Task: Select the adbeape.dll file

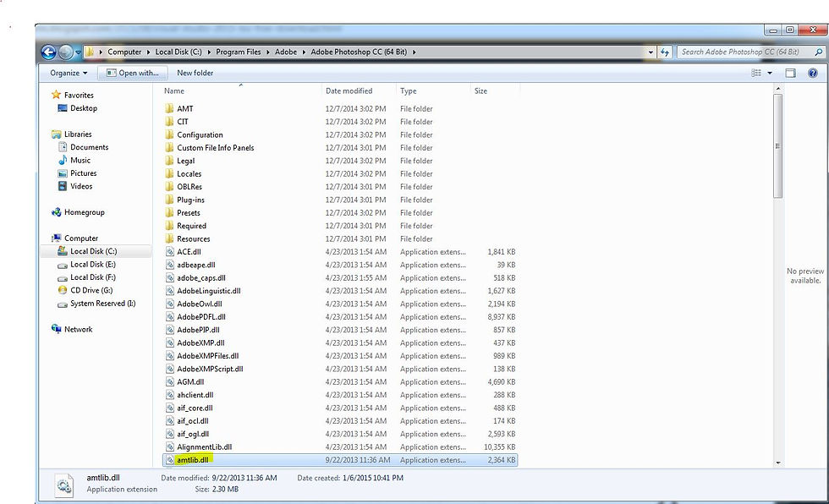Action: (195, 265)
